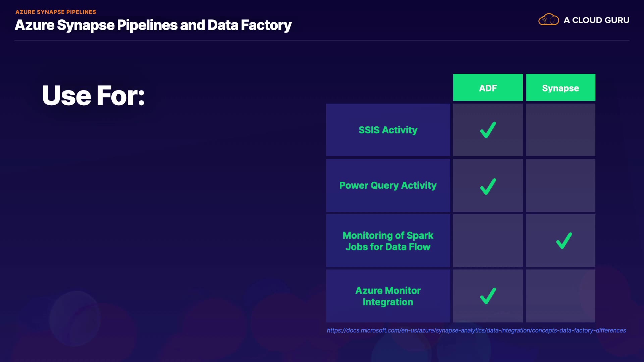The width and height of the screenshot is (644, 362).
Task: Click the Power Query Activity ADF checkmark
Action: pos(488,186)
